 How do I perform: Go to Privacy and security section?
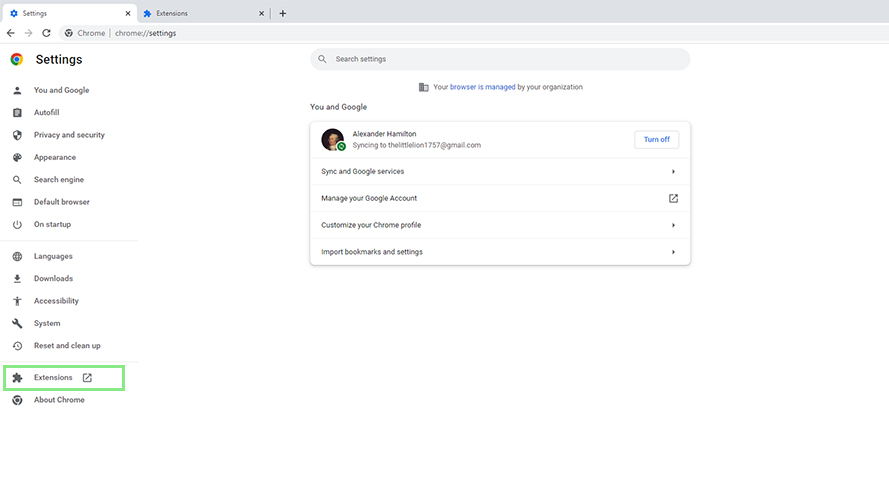69,135
